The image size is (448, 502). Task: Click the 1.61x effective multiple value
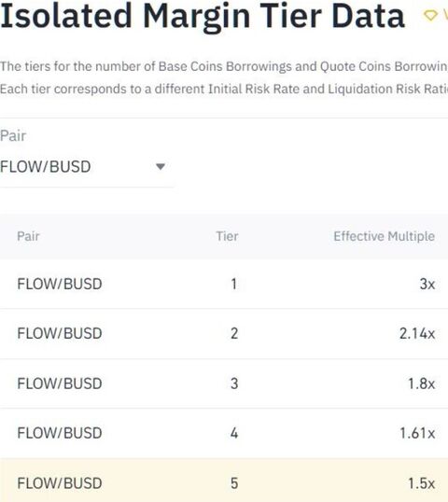click(417, 433)
